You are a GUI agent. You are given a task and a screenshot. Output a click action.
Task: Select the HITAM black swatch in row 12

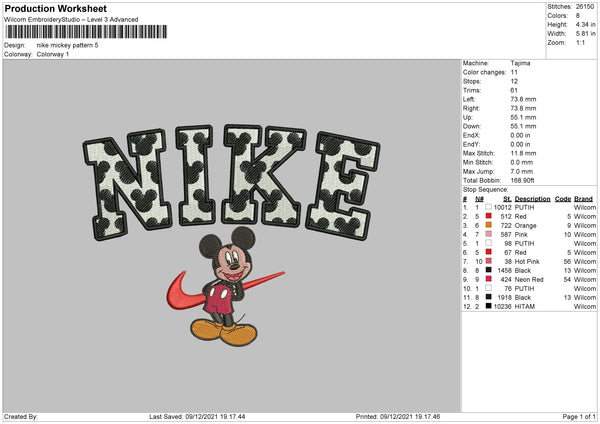[488, 307]
